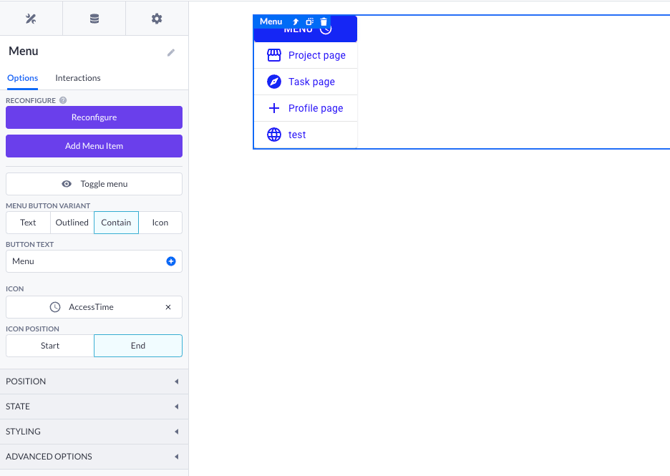Image resolution: width=670 pixels, height=476 pixels.
Task: Expand the Position section
Action: tap(94, 381)
